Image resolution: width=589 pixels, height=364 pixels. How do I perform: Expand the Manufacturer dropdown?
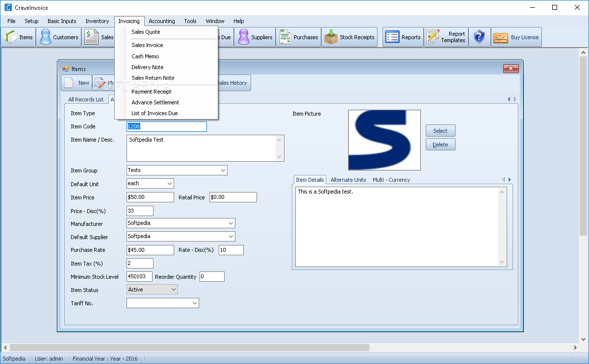coord(231,223)
